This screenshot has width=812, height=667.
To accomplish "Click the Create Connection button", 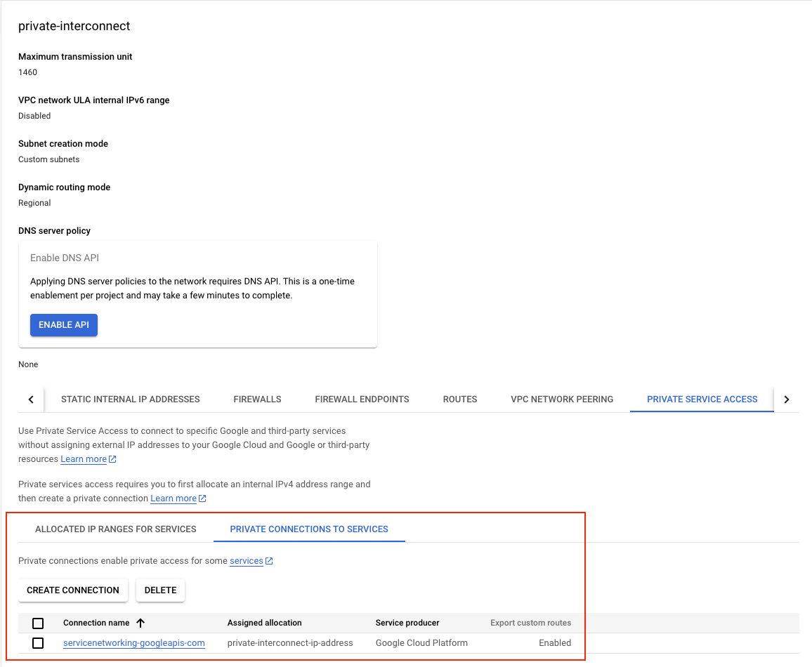I will pos(73,590).
